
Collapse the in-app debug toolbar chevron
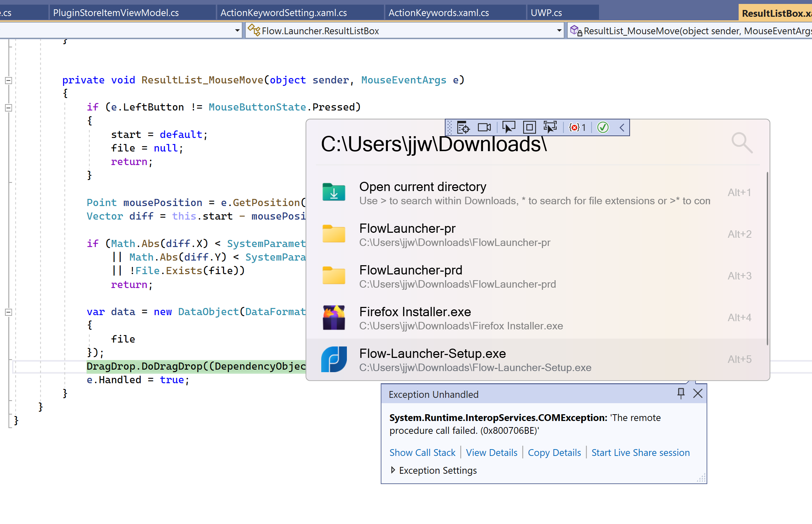tap(622, 128)
